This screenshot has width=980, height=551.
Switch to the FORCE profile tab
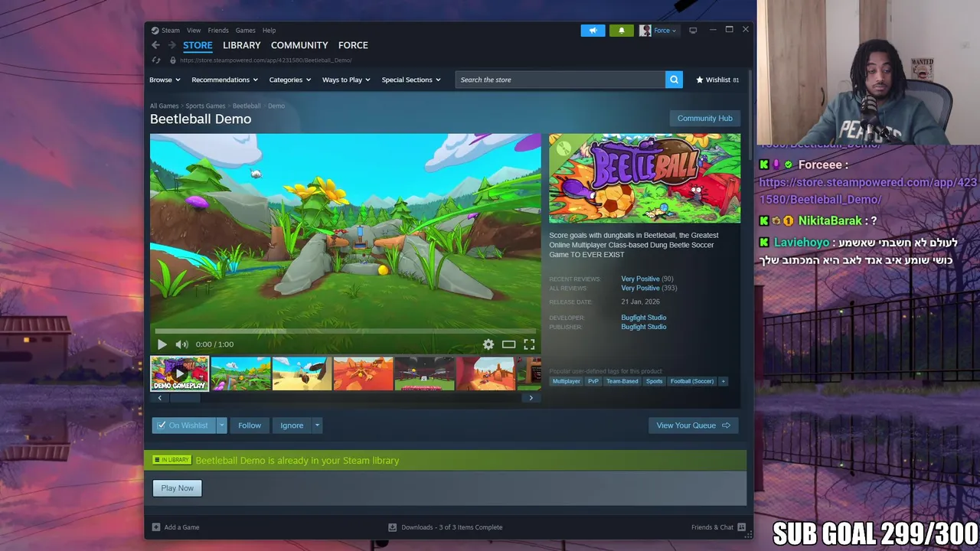point(353,45)
